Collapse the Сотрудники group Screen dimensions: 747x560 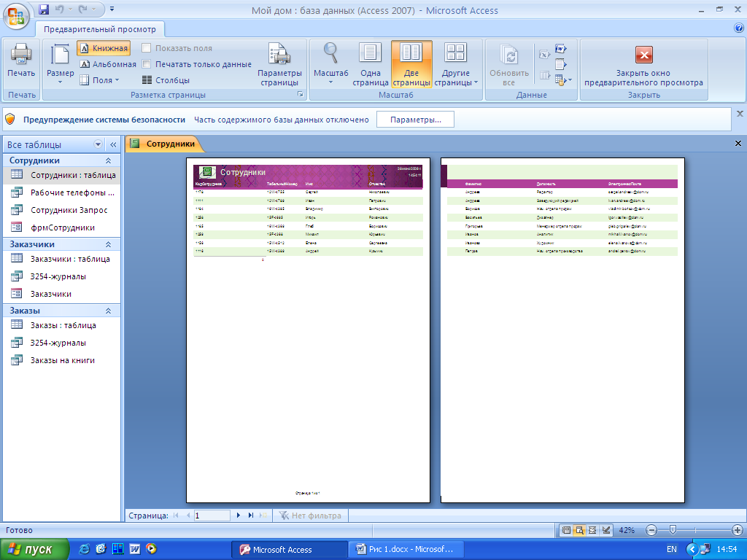[108, 160]
